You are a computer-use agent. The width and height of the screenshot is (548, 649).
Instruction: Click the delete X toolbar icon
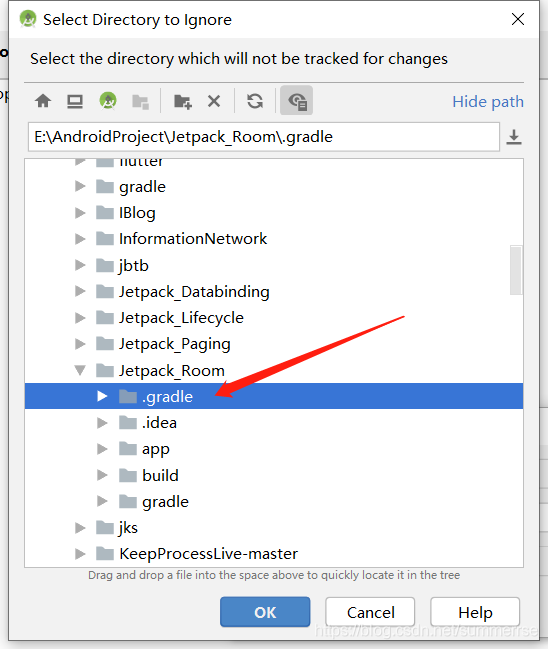[214, 101]
